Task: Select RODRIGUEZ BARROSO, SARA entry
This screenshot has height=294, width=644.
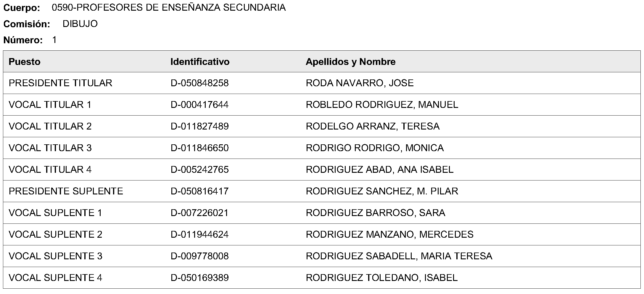Action: click(x=375, y=213)
